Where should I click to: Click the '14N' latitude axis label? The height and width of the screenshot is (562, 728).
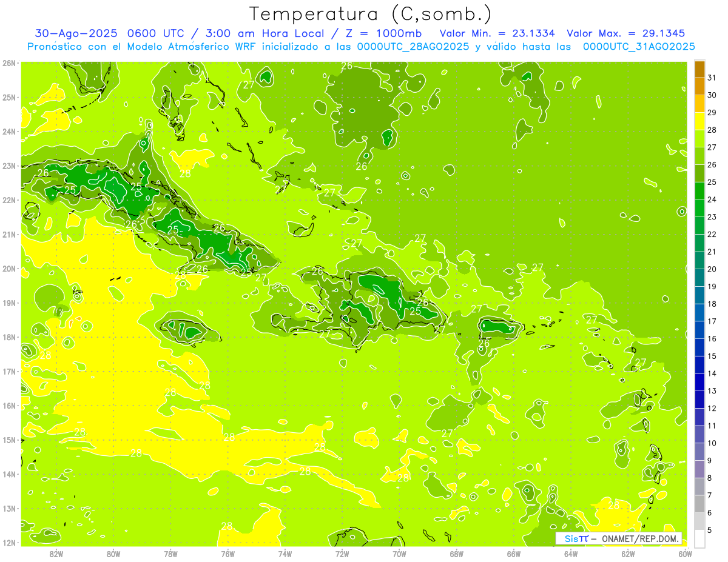click(x=8, y=474)
